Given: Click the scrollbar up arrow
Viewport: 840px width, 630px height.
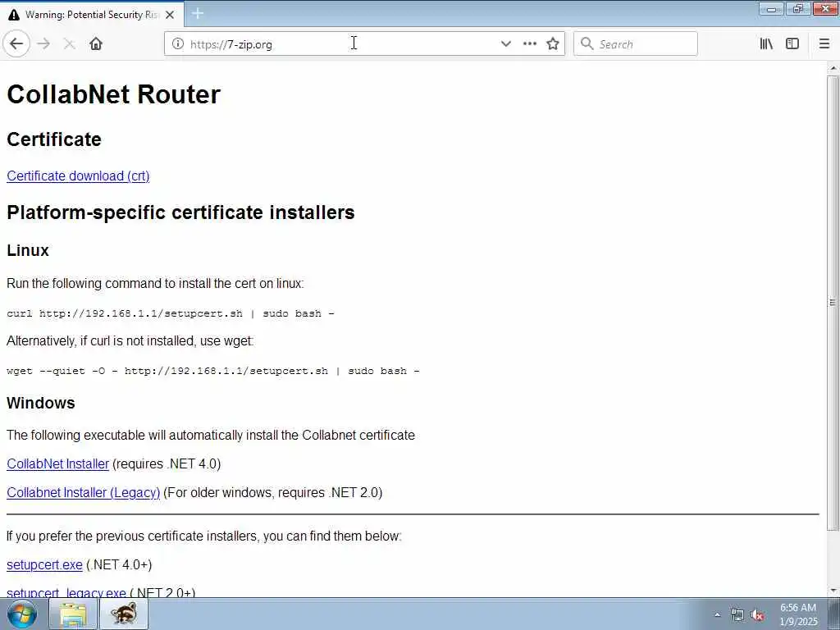Looking at the screenshot, I should (x=833, y=69).
